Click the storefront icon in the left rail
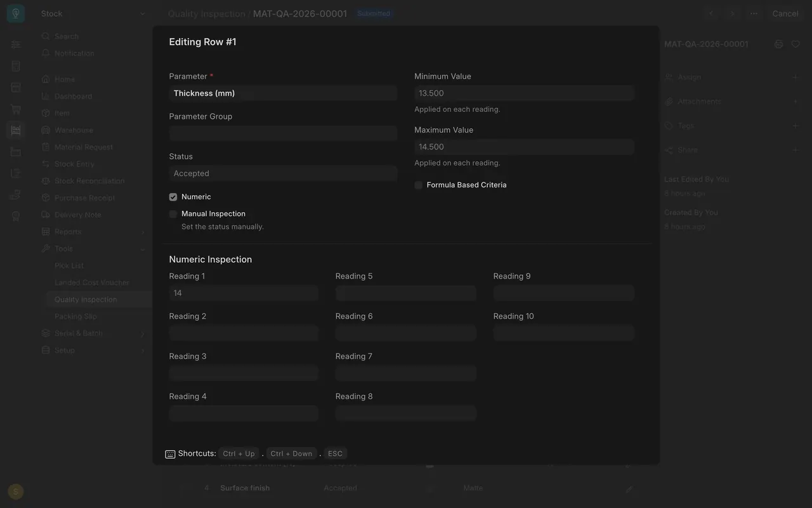 tap(16, 87)
